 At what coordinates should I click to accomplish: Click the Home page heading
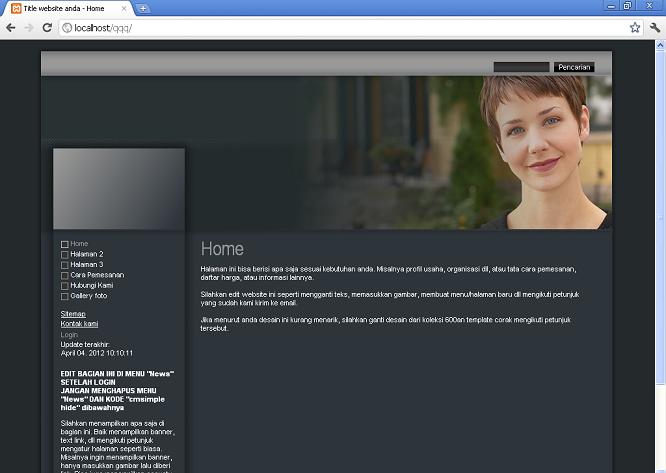coord(222,249)
